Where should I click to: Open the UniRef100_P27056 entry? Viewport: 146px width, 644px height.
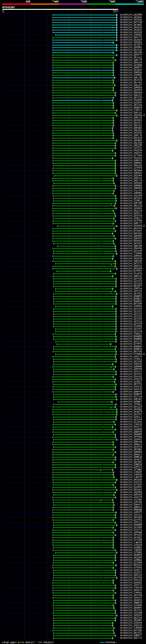pos(131,540)
